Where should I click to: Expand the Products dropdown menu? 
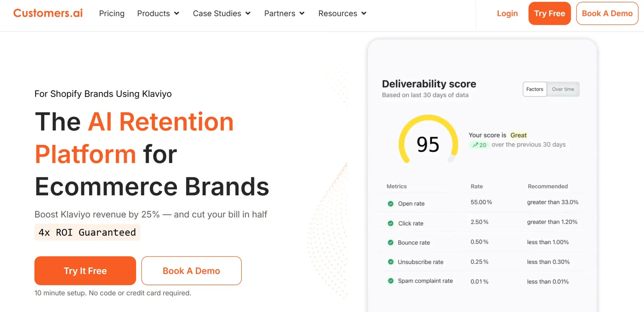click(158, 13)
